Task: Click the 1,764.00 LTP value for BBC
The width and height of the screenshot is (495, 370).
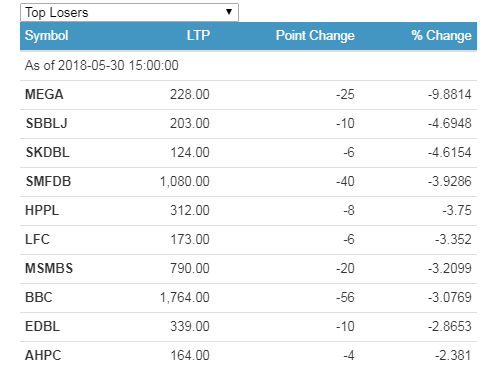Action: 185,297
